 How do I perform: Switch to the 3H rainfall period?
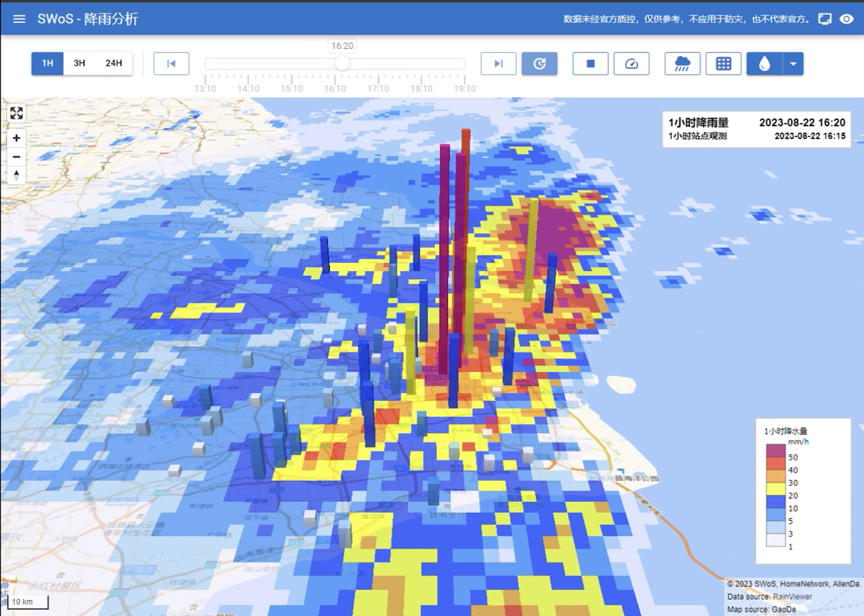(79, 63)
